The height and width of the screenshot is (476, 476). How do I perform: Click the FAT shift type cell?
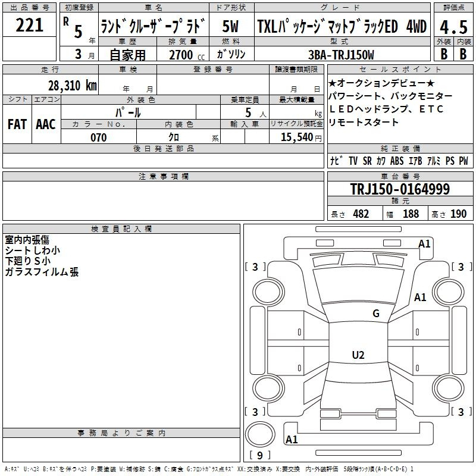tap(17, 124)
